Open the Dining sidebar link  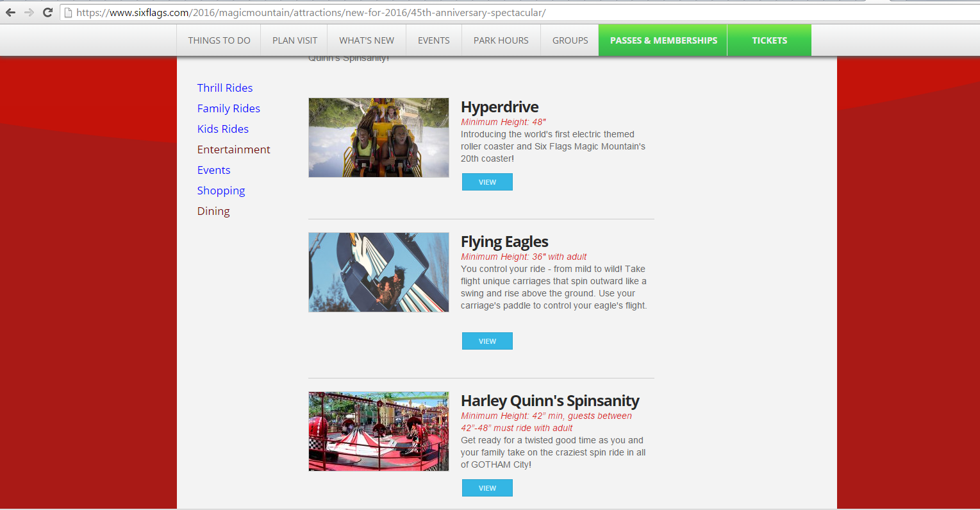click(x=213, y=211)
